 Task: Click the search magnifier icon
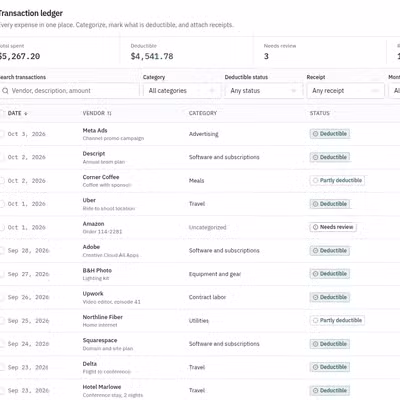(x=5, y=91)
